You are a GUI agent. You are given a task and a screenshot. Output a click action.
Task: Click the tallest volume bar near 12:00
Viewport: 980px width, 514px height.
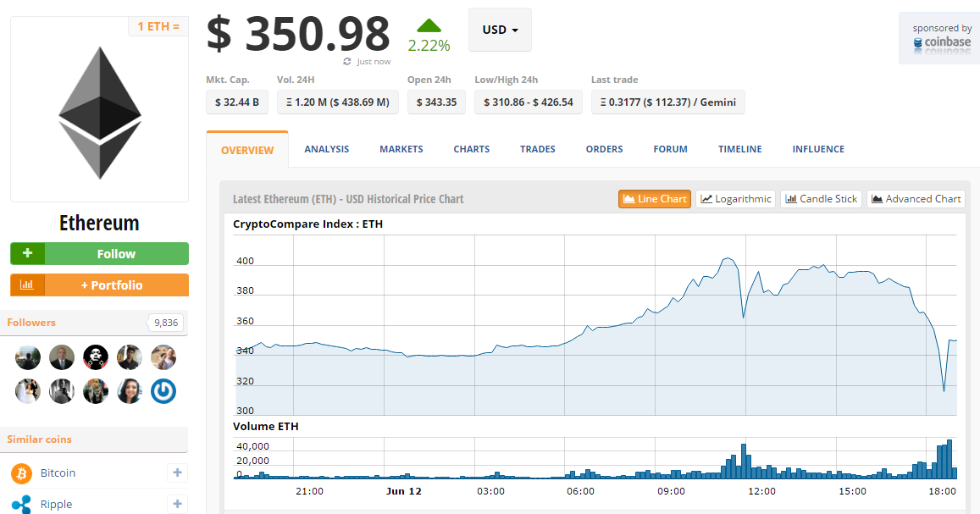click(744, 461)
